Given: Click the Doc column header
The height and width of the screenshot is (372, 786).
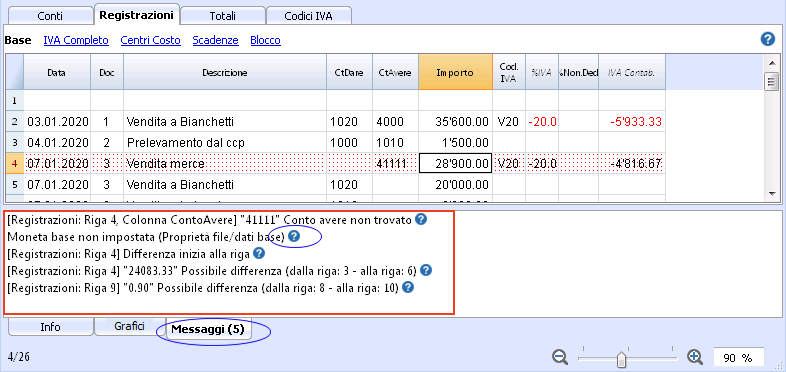Looking at the screenshot, I should (107, 72).
